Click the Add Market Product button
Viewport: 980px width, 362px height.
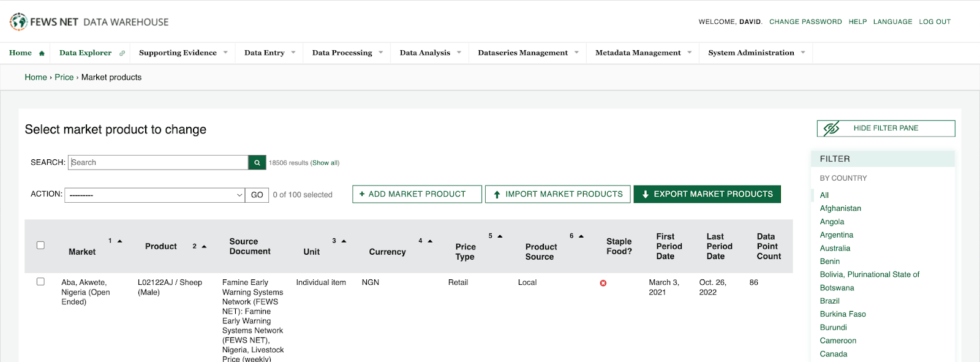[417, 194]
